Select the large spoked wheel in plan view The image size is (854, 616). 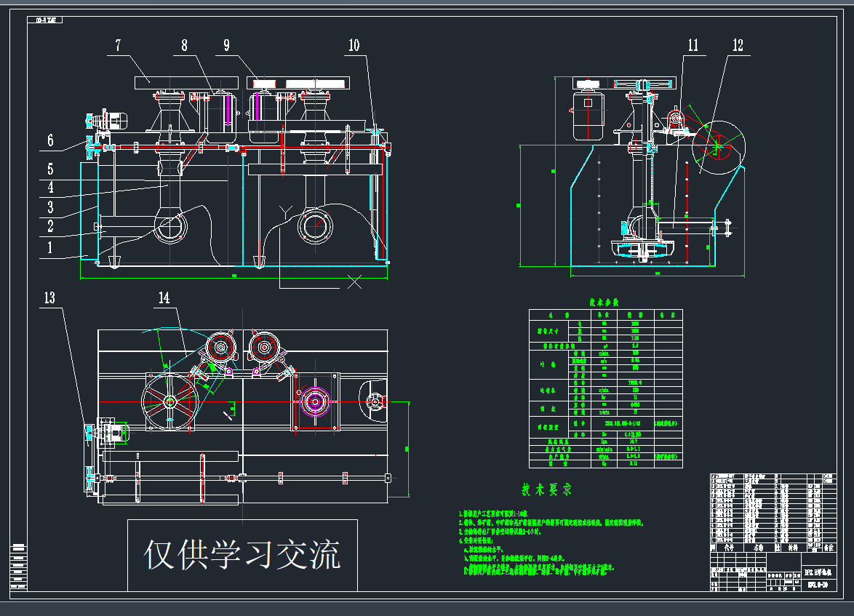(x=169, y=401)
